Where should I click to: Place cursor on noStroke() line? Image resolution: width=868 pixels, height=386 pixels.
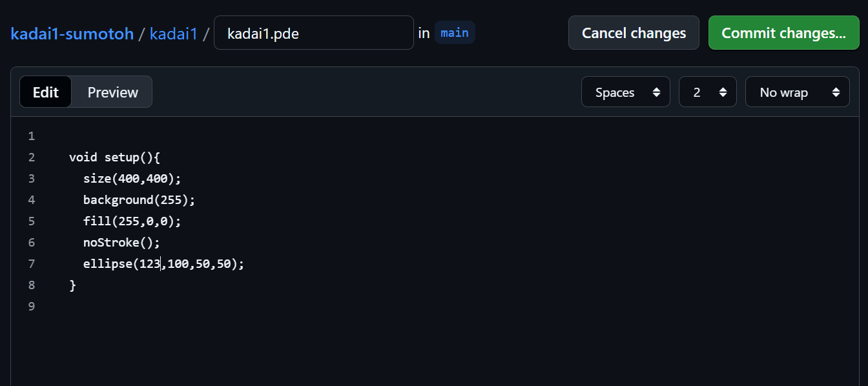(x=121, y=242)
